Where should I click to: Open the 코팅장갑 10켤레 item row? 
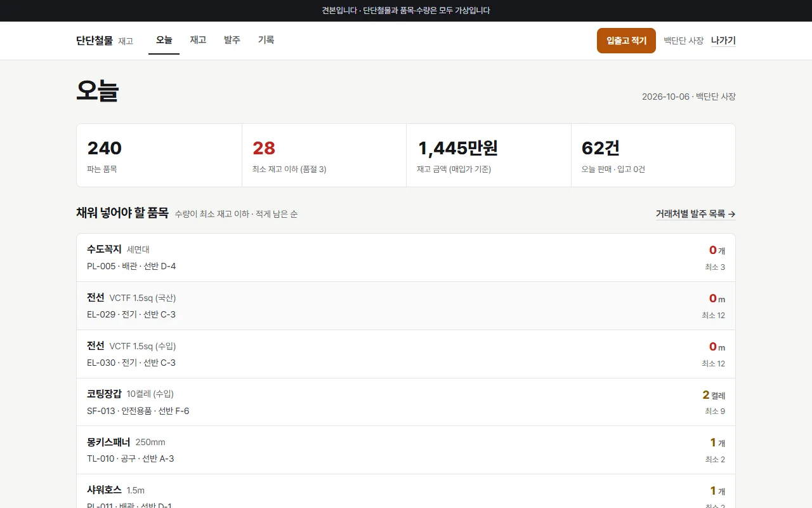point(406,402)
